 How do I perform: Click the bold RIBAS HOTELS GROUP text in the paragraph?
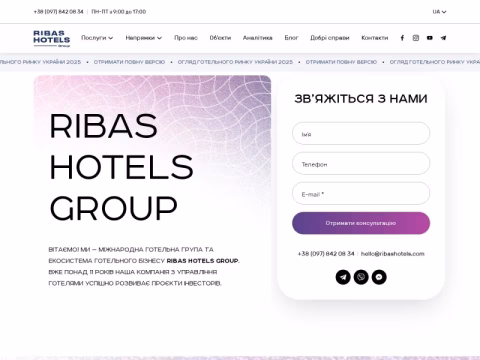coord(203,261)
